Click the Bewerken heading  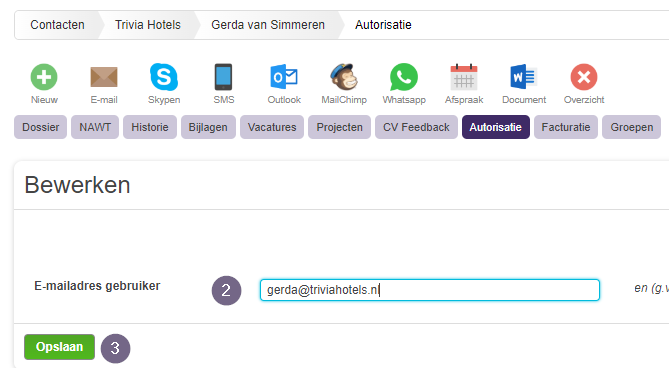coord(77,185)
